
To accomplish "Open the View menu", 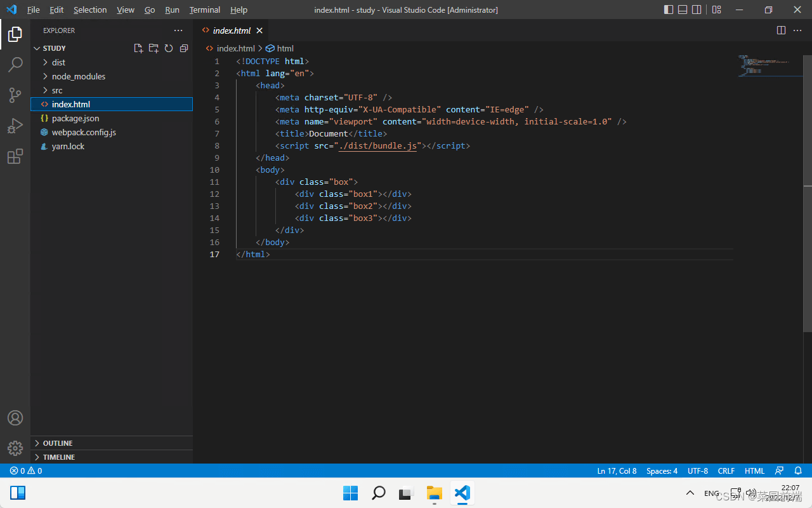I will tap(126, 10).
